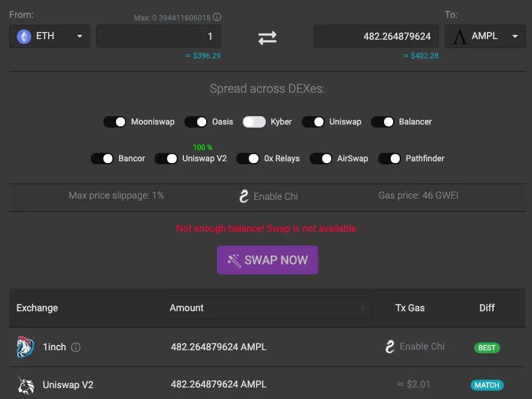Open the Amount column selector
Image resolution: width=532 pixels, height=399 pixels.
coord(268,308)
